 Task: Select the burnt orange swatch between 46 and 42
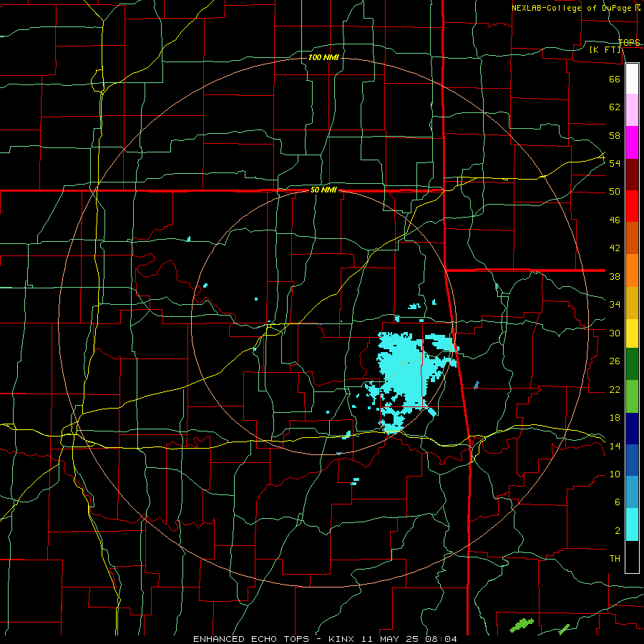pyautogui.click(x=632, y=238)
